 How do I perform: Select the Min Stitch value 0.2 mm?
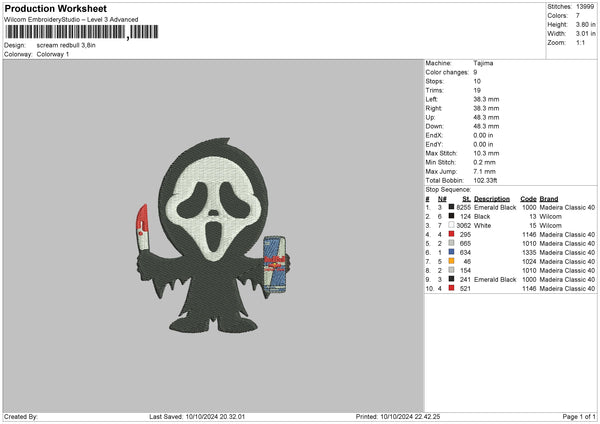click(x=484, y=162)
